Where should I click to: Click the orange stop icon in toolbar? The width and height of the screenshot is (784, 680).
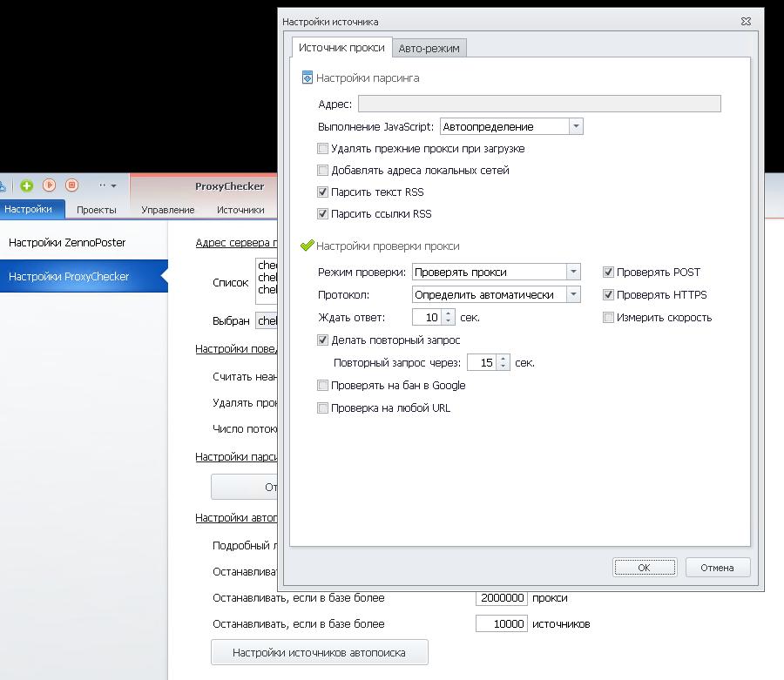point(72,185)
